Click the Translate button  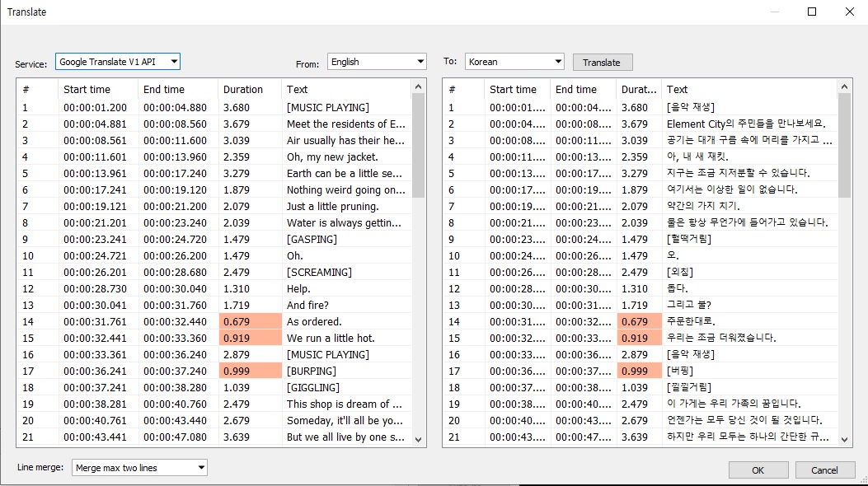click(x=603, y=63)
